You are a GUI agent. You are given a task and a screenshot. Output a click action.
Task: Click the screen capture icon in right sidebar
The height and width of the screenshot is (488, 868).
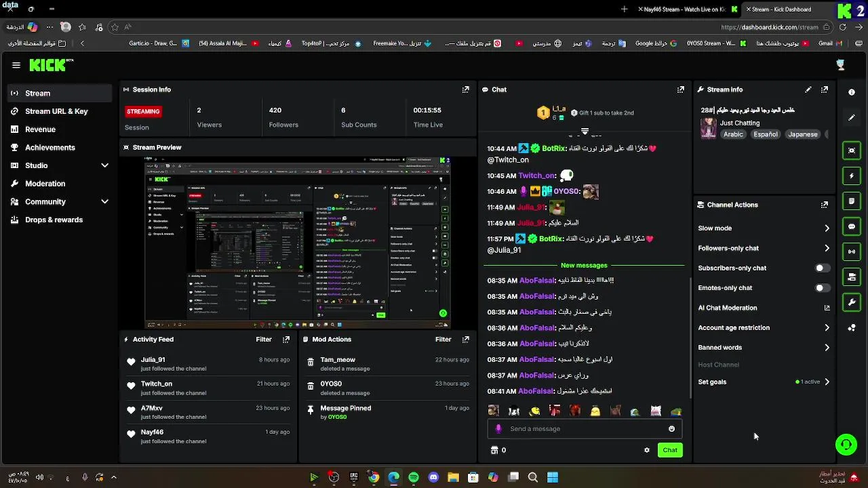[852, 150]
